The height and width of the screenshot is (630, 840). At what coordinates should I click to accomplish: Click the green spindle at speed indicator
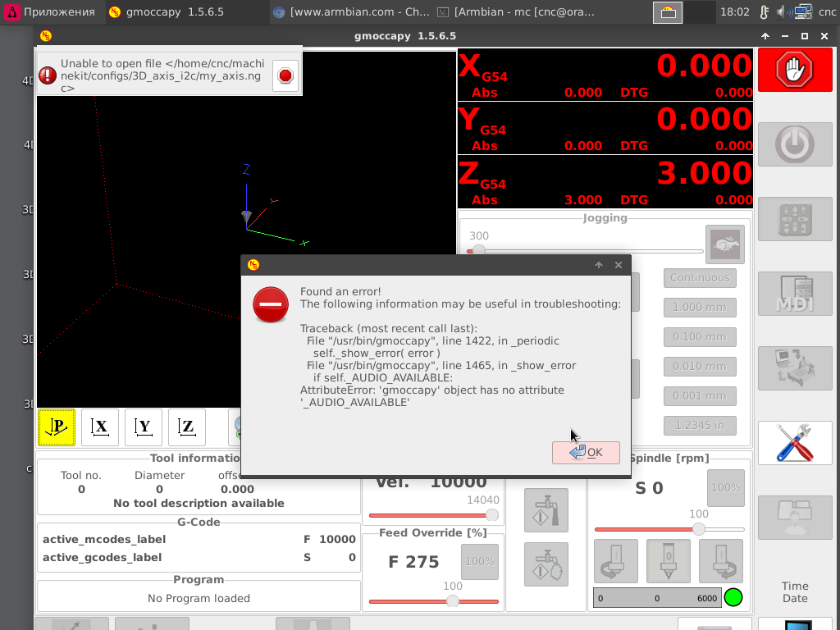pos(733,597)
